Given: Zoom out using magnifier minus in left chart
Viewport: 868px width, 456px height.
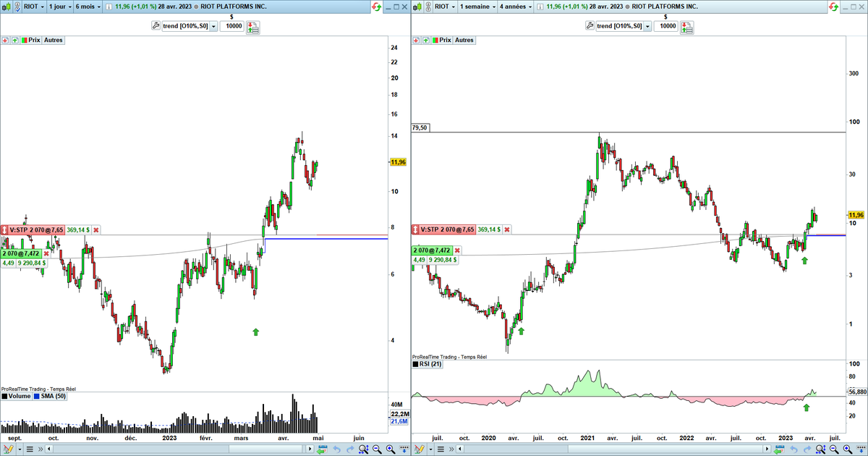Looking at the screenshot, I should [x=378, y=449].
